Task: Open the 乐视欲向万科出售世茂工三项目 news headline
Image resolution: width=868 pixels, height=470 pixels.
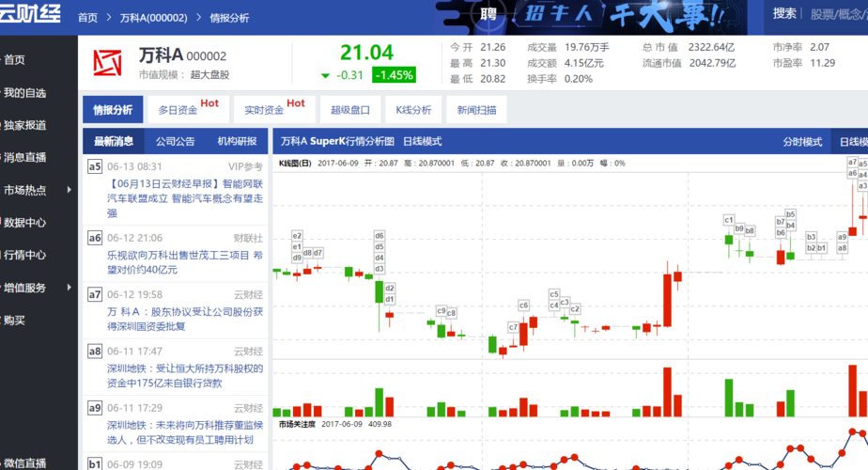Action: coord(185,262)
